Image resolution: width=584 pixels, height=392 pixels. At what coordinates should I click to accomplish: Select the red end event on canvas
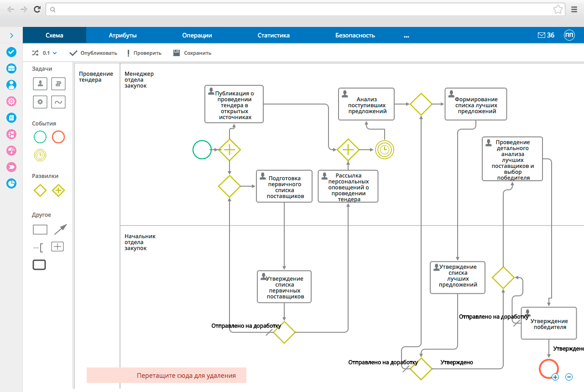point(548,368)
